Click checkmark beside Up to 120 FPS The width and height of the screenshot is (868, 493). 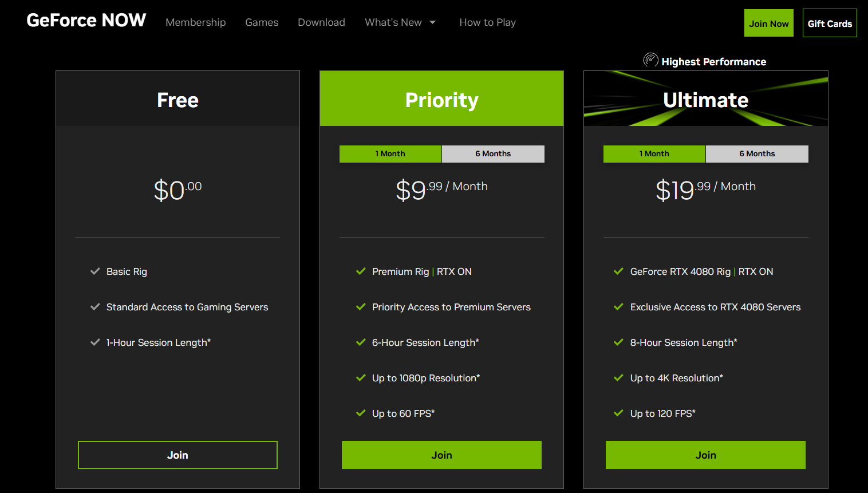[618, 413]
